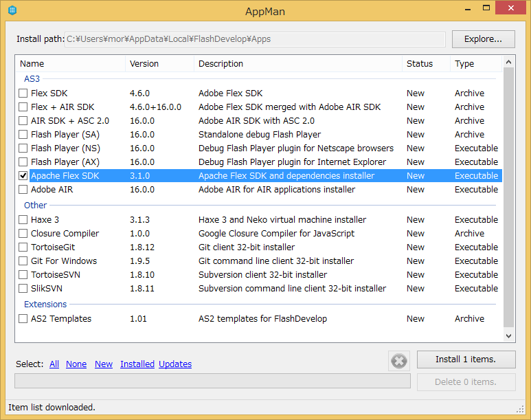Click 'Subversion command line client 32-bit installer'
The width and height of the screenshot is (531, 420).
[x=292, y=289]
